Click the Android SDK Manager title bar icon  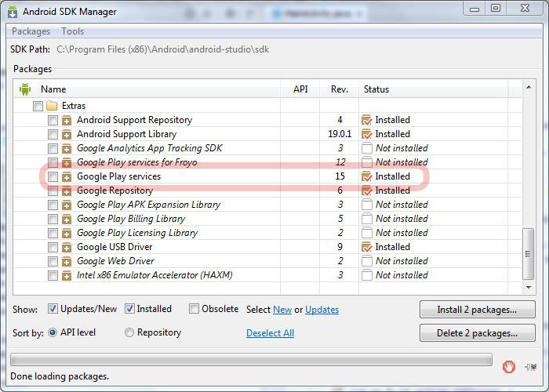pos(13,12)
